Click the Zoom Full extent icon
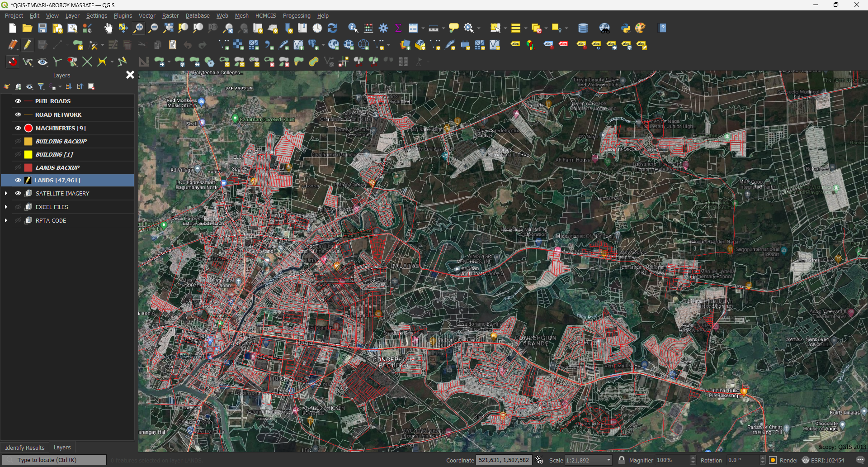868x467 pixels. coord(168,29)
